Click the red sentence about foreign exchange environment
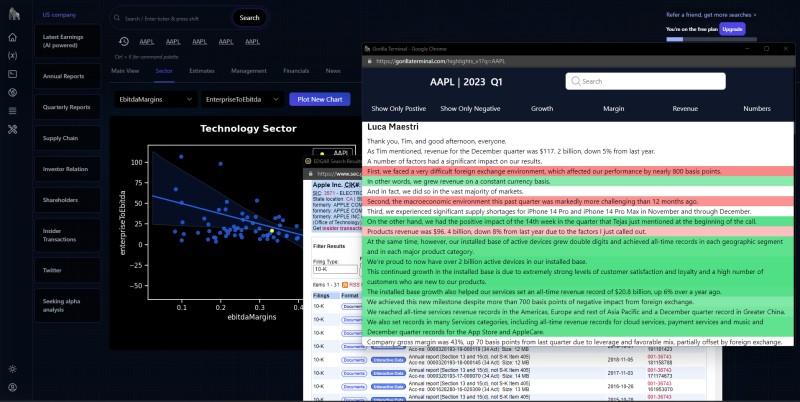 [x=544, y=171]
